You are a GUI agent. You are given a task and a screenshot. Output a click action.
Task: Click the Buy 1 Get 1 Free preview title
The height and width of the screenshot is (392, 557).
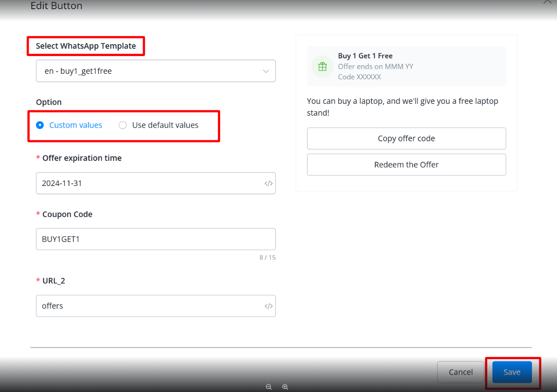click(365, 56)
